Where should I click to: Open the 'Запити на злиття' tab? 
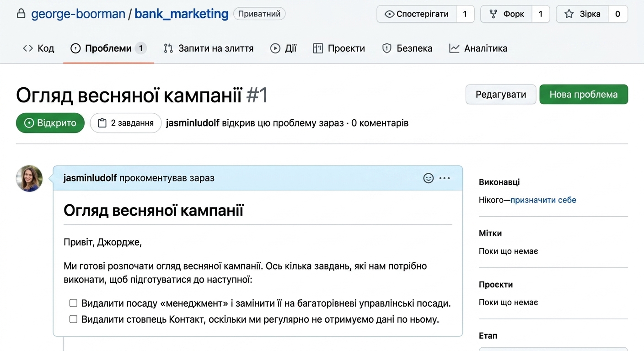click(x=208, y=48)
